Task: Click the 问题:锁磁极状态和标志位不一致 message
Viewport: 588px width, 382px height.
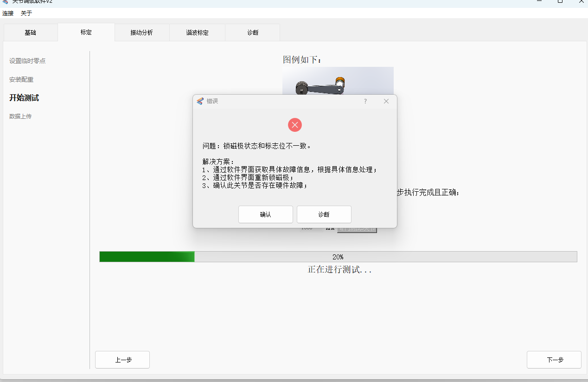Action: 257,146
